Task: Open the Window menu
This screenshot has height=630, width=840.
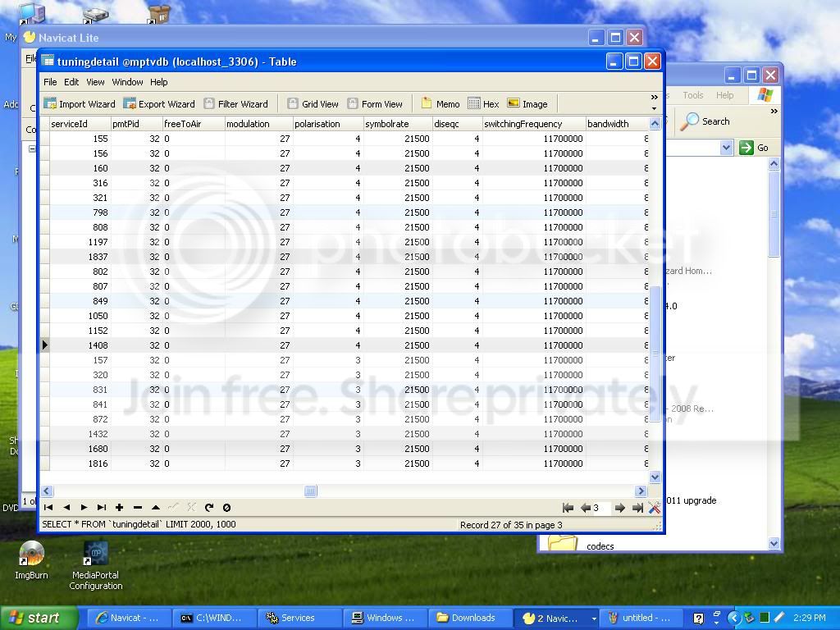Action: point(127,82)
